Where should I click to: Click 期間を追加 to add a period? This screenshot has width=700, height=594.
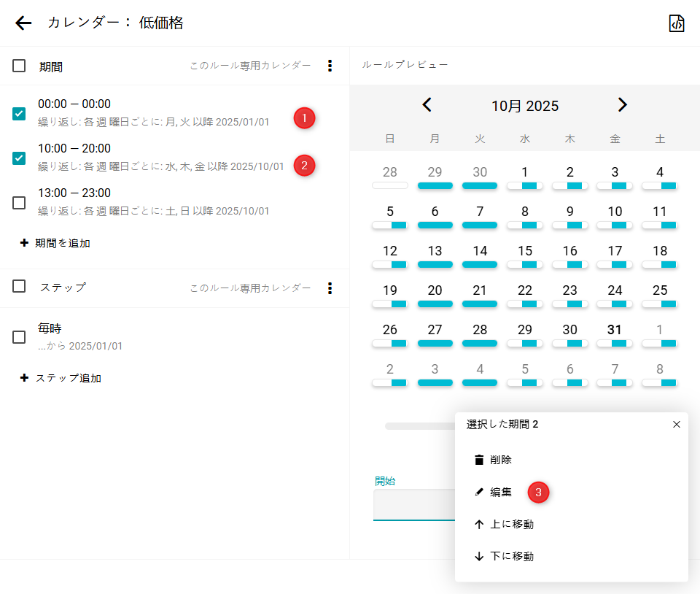click(x=55, y=243)
